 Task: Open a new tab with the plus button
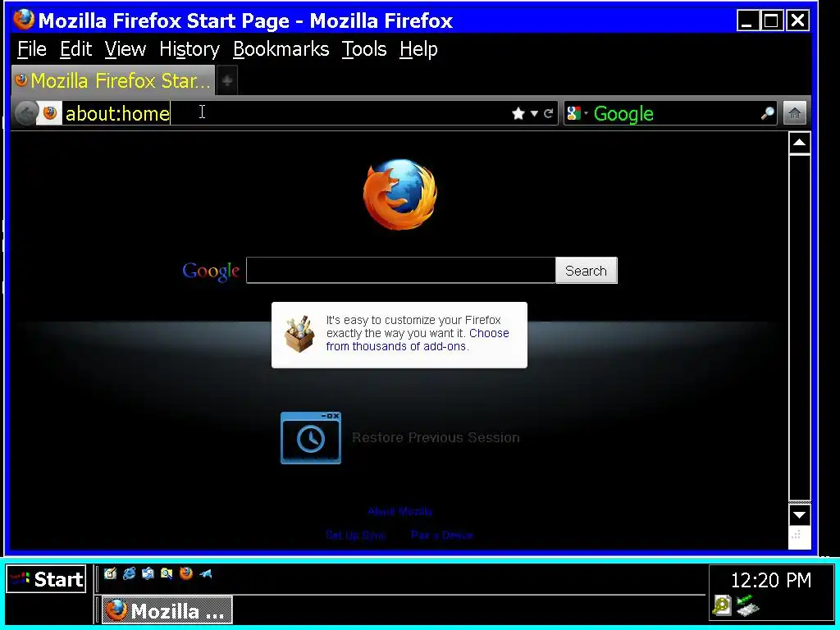click(226, 81)
